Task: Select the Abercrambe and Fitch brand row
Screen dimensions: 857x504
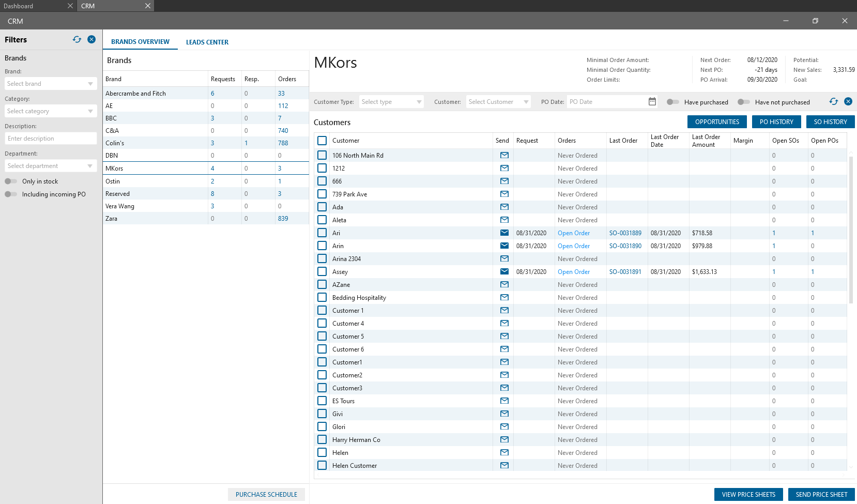Action: [206, 94]
